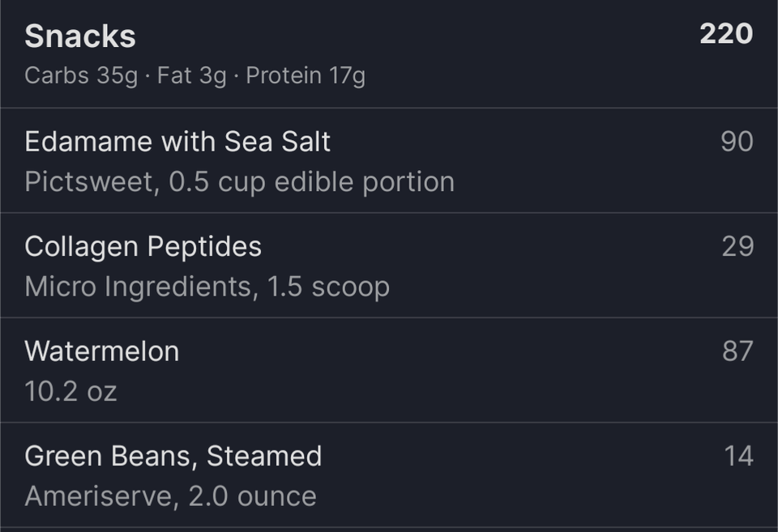
Task: Click the Watermelon item name
Action: pyautogui.click(x=102, y=351)
